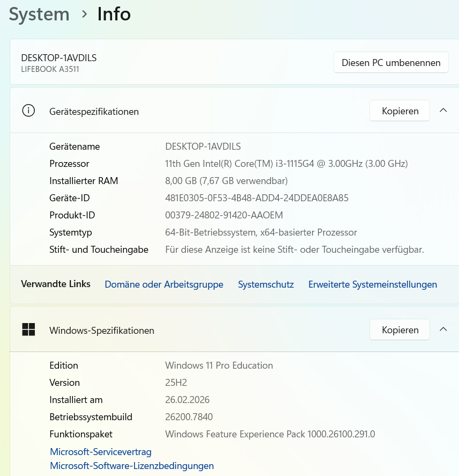Click the processor value i3-1115G4
Screen dimensions: 459x476
286,164
